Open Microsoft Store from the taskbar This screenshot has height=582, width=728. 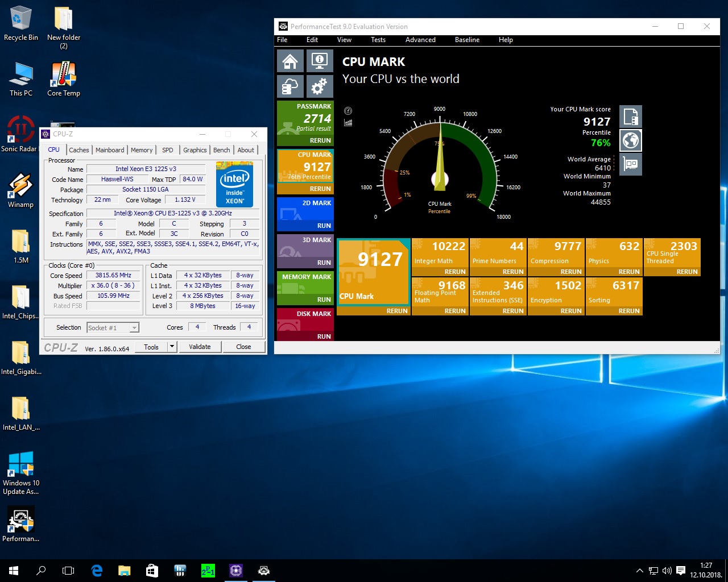pyautogui.click(x=152, y=571)
